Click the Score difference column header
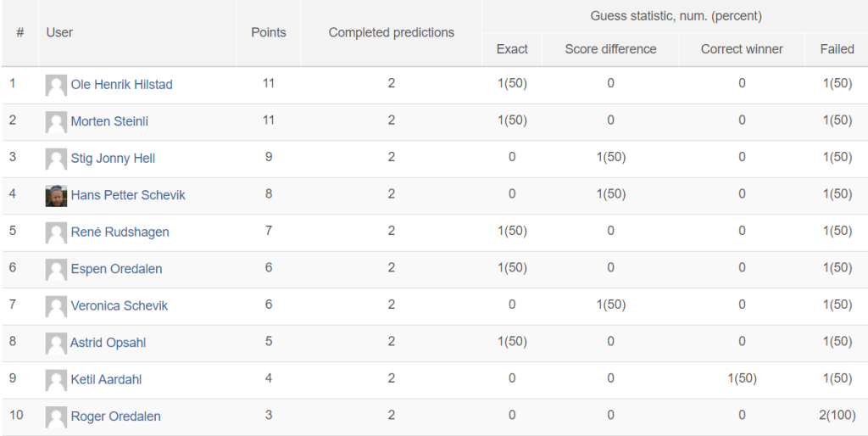 pyautogui.click(x=610, y=49)
